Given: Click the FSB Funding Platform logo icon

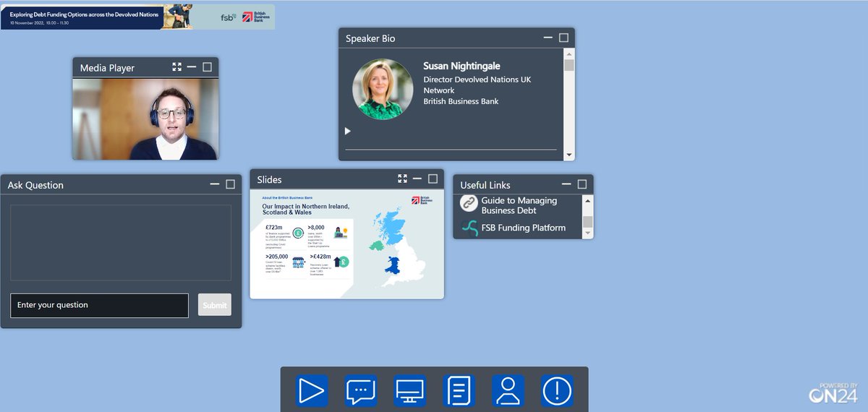Looking at the screenshot, I should coord(469,228).
